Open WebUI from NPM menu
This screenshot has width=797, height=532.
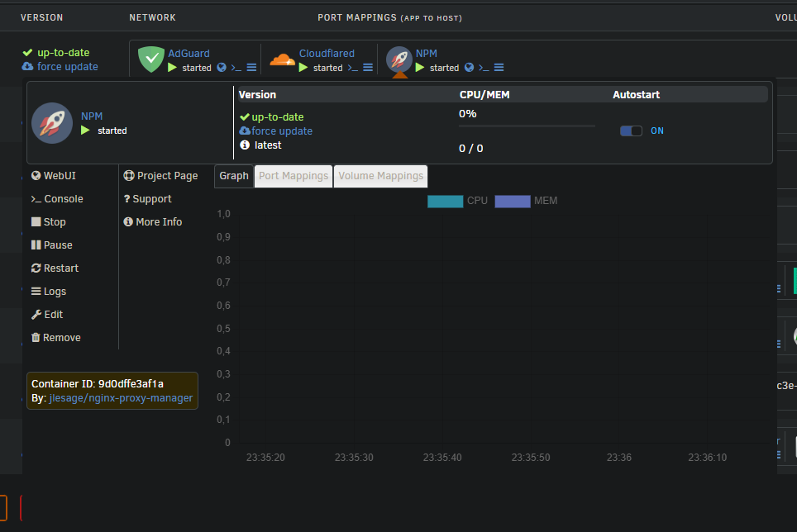[54, 176]
